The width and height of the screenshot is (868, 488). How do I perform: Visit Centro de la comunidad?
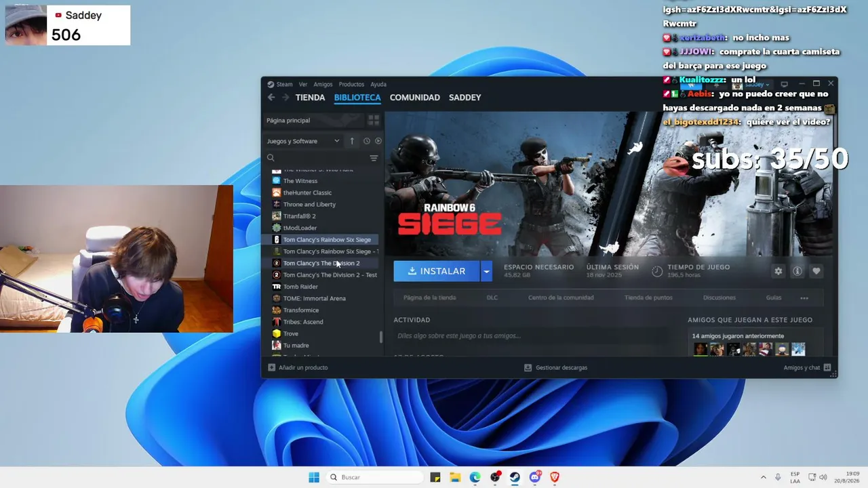click(561, 298)
